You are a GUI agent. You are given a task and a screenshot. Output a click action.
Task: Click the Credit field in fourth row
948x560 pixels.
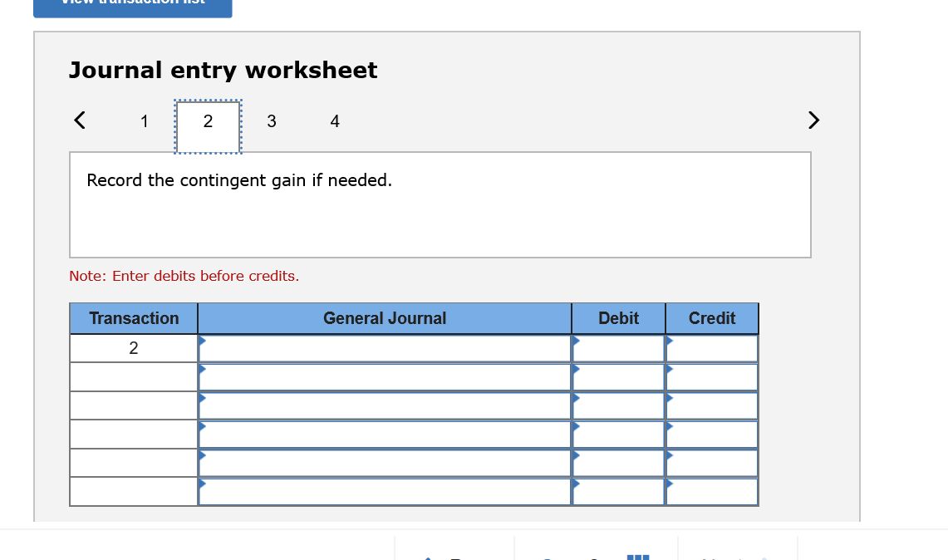(712, 435)
